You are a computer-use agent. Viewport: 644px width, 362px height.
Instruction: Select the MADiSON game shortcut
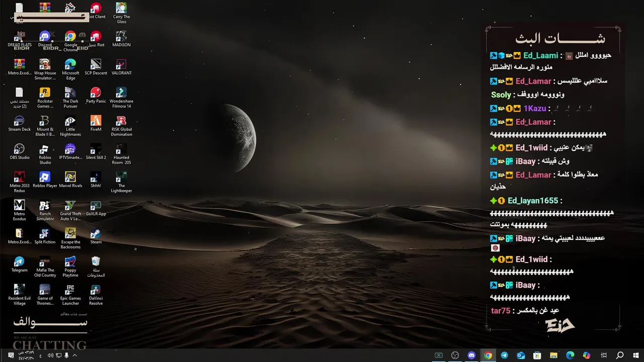point(121,39)
